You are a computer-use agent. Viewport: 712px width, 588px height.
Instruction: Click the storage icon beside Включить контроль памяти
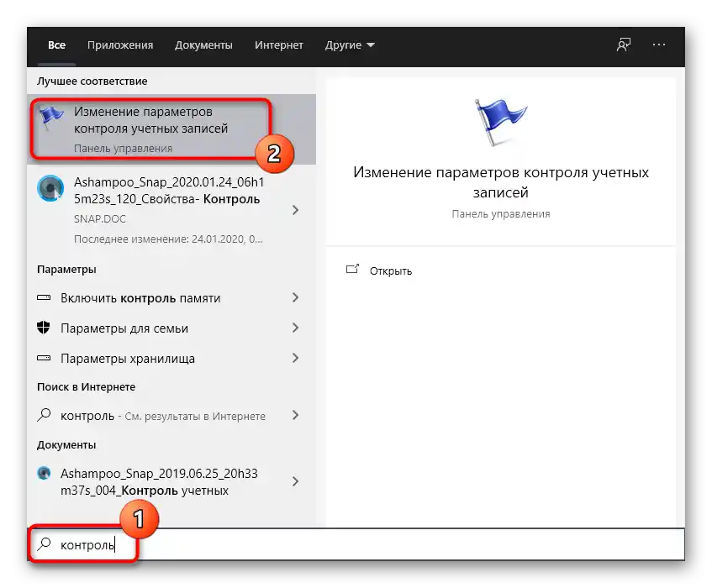pyautogui.click(x=44, y=297)
